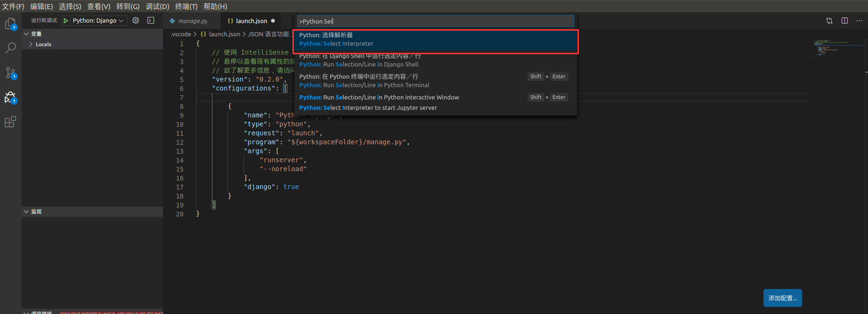Open the editor More Actions ellipsis
The height and width of the screenshot is (314, 868).
[x=860, y=21]
